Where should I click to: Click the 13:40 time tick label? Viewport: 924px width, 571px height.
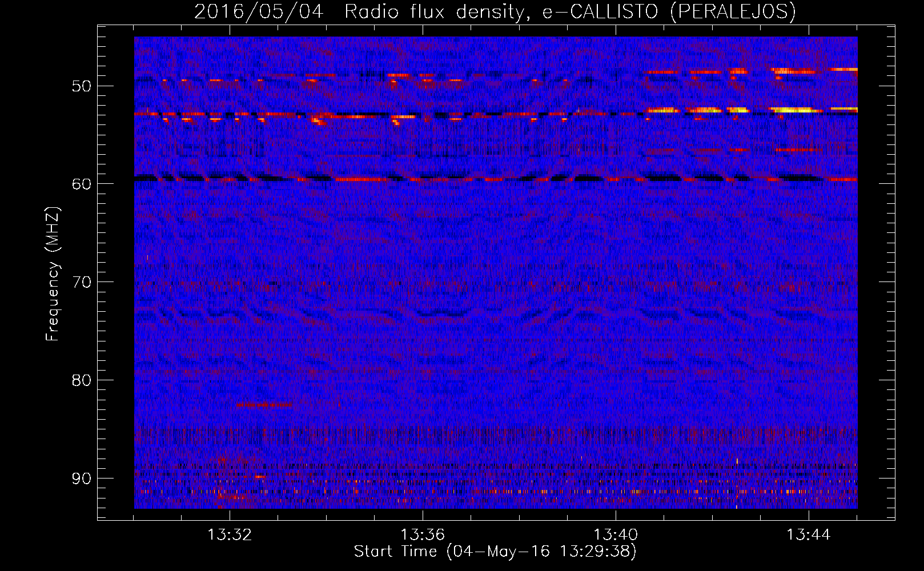tap(616, 535)
